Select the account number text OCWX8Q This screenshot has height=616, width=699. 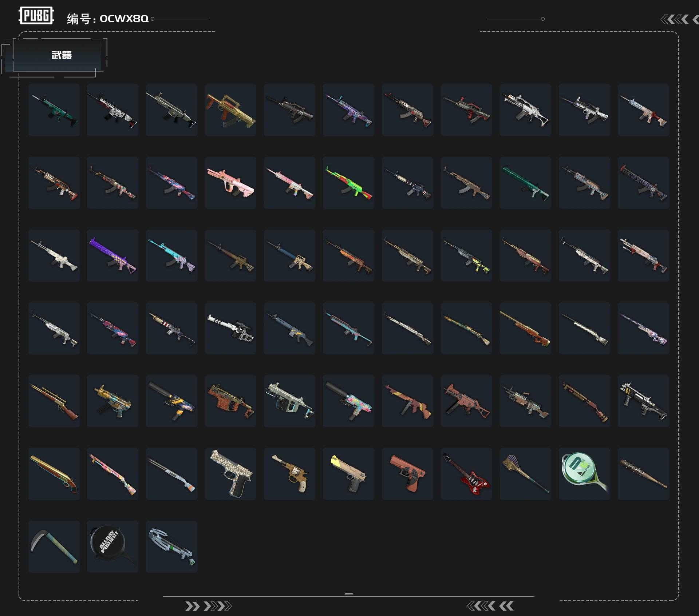124,19
